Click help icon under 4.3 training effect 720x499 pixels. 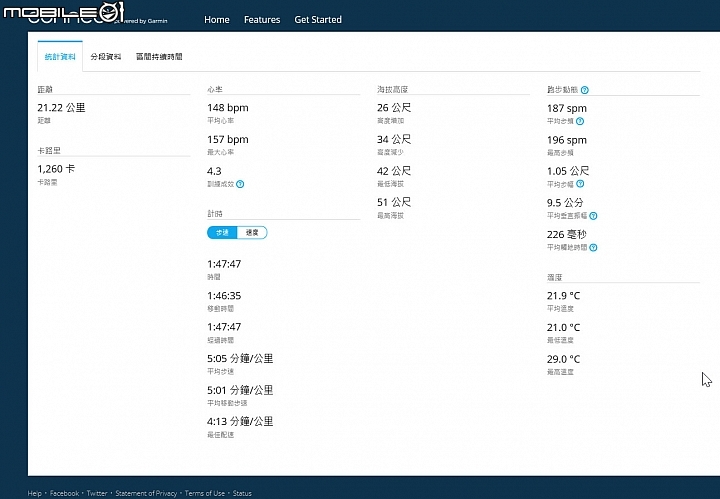240,184
